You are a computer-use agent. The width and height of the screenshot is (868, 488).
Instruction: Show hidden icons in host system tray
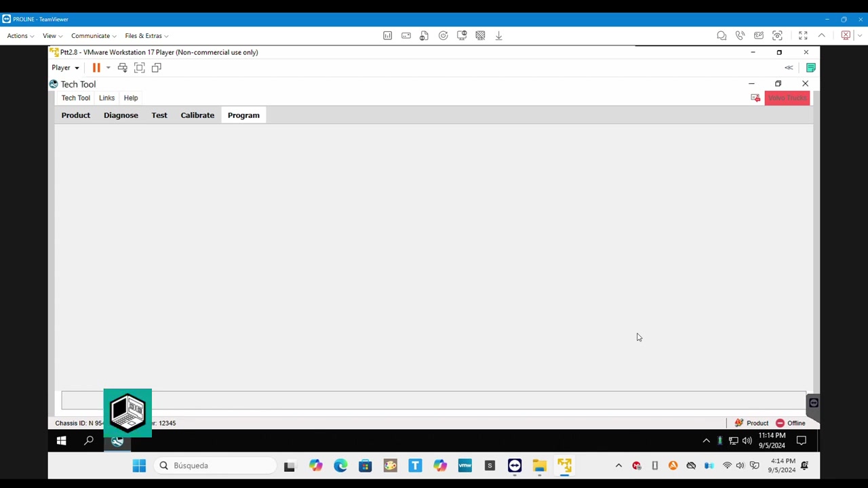[618, 466]
